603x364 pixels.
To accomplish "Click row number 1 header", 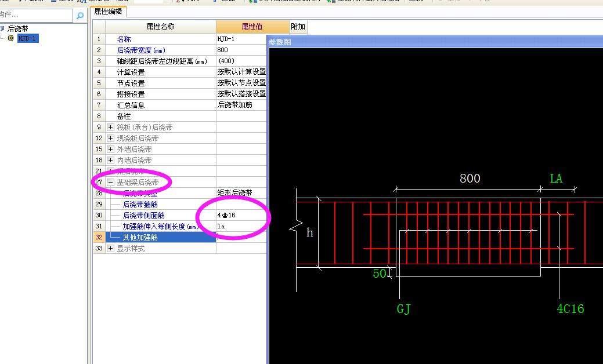I will [99, 39].
